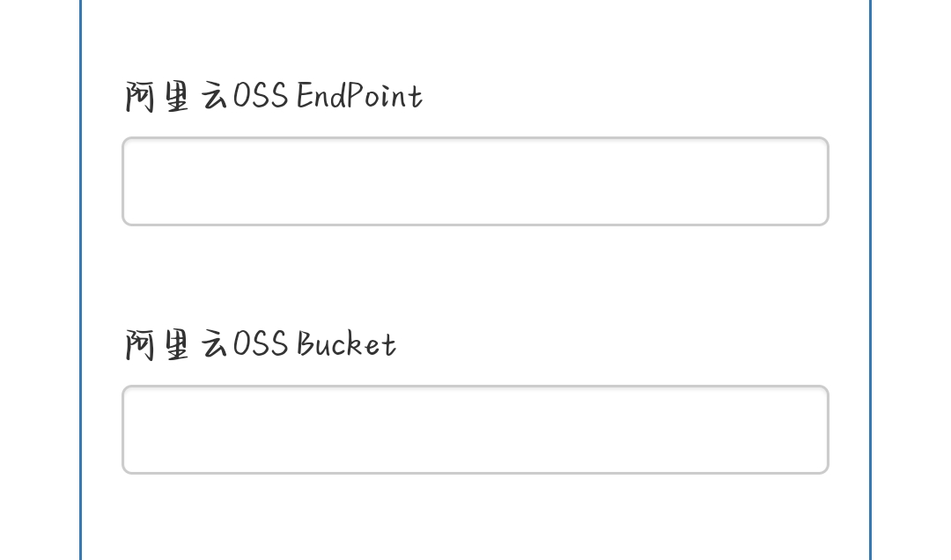
Task: Click OSS in the Bucket label
Action: pyautogui.click(x=261, y=344)
